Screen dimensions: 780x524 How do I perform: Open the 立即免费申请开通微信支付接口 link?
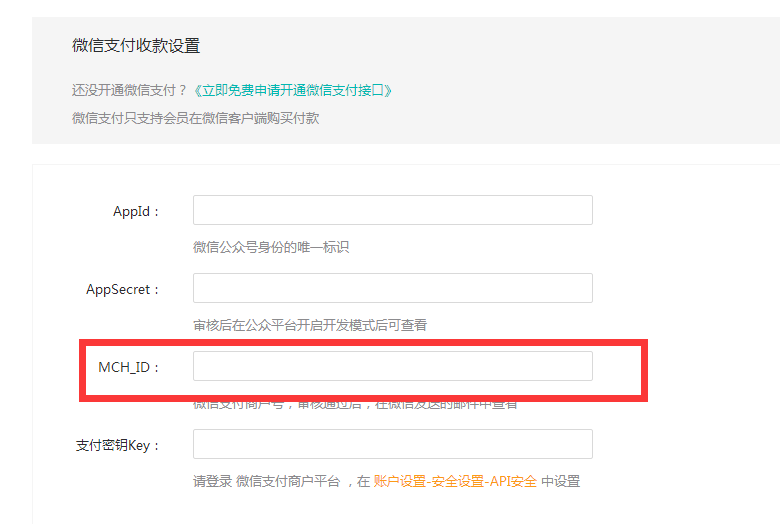click(292, 90)
